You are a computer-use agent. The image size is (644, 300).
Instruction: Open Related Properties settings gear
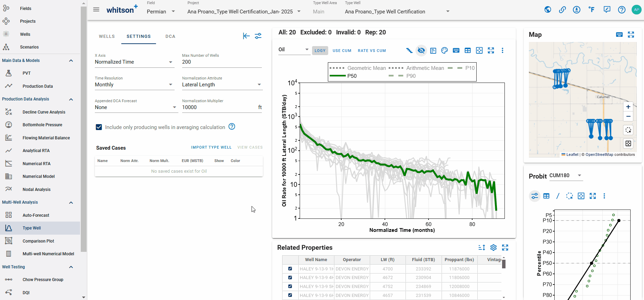tap(493, 247)
